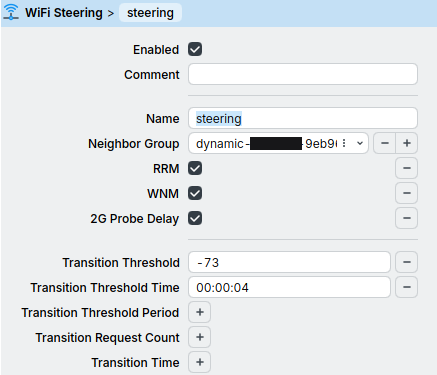
Task: Open Neighbor Group three-dot options
Action: 344,143
